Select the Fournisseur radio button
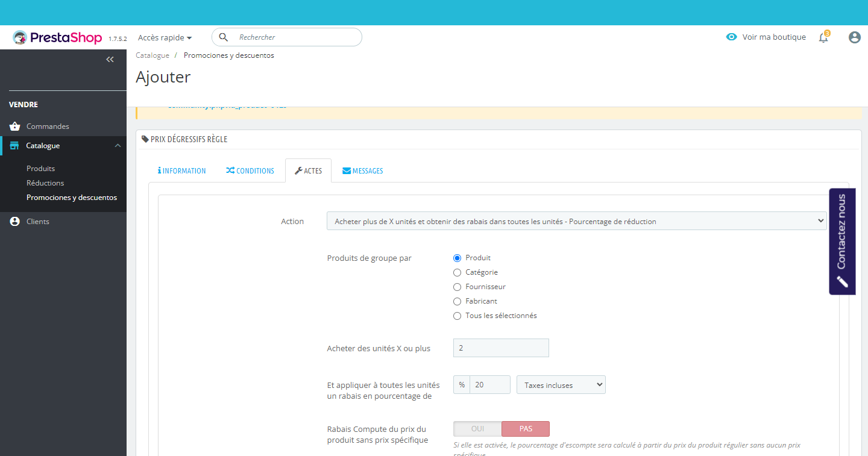868x456 pixels. click(457, 287)
